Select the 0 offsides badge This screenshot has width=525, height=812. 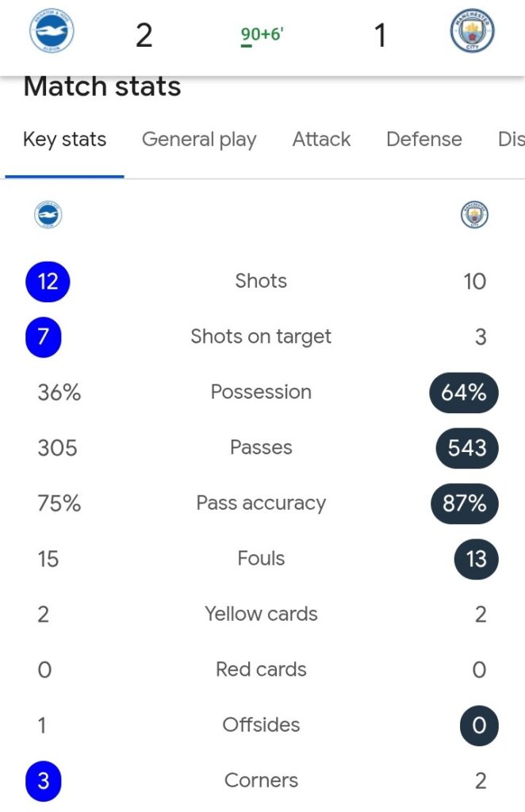tap(480, 726)
